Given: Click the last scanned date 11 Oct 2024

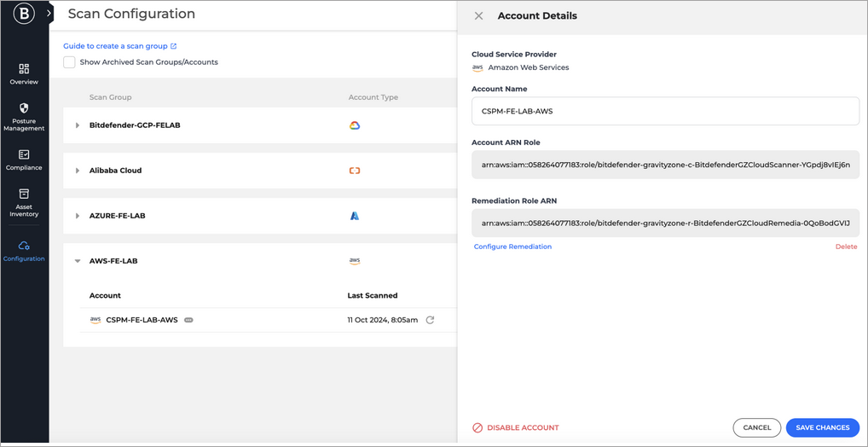Looking at the screenshot, I should pyautogui.click(x=383, y=320).
